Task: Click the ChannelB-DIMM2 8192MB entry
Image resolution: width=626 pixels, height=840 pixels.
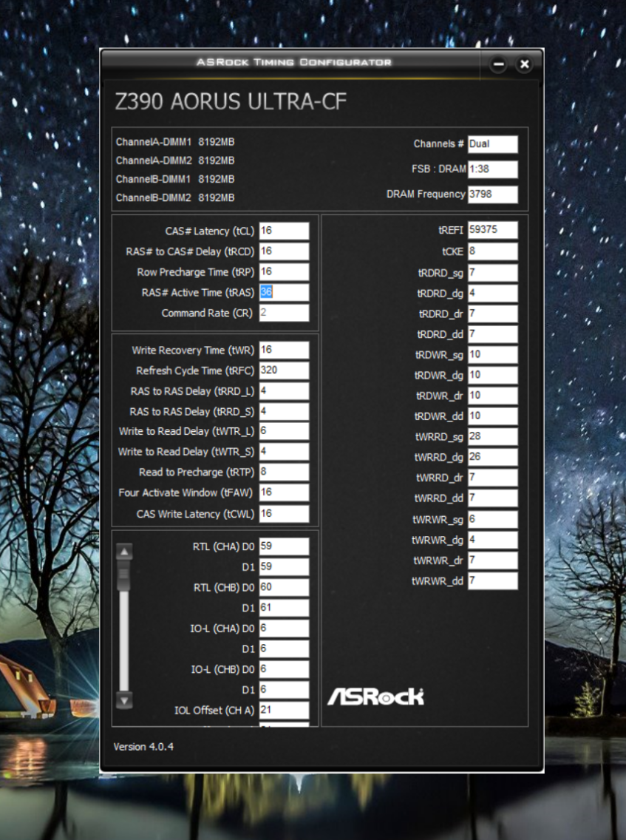Action: [x=175, y=197]
